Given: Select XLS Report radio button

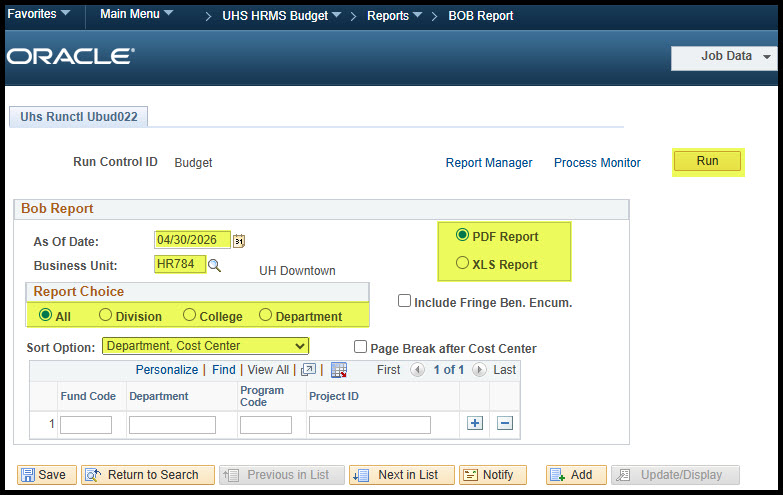Looking at the screenshot, I should coord(462,263).
